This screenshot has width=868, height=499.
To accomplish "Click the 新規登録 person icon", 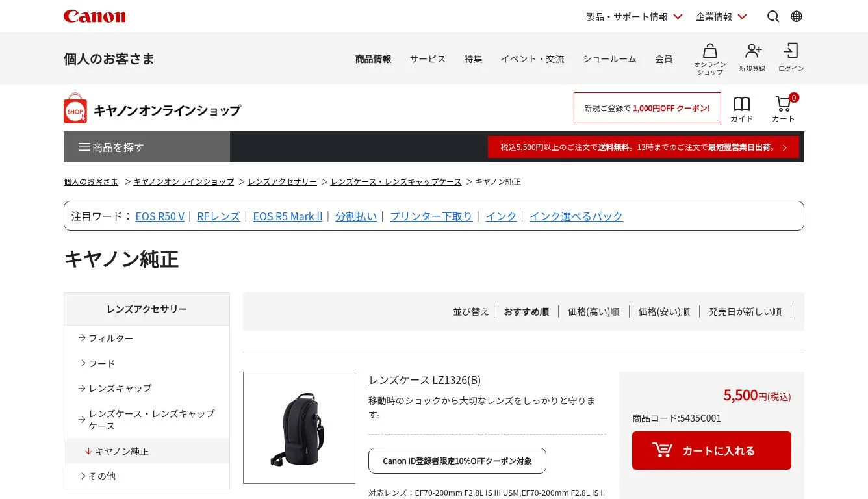I will pos(752,58).
